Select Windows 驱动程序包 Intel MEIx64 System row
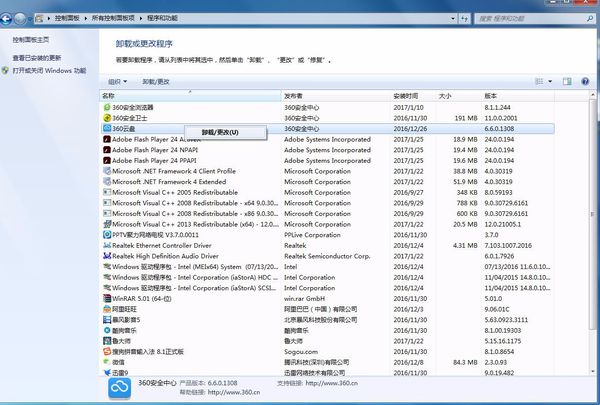 (x=327, y=267)
